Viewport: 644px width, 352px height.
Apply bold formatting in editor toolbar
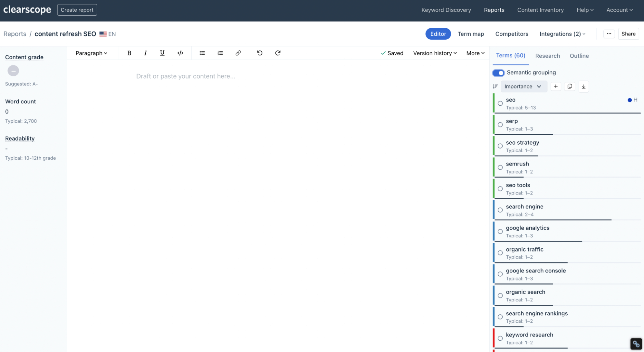coord(129,53)
